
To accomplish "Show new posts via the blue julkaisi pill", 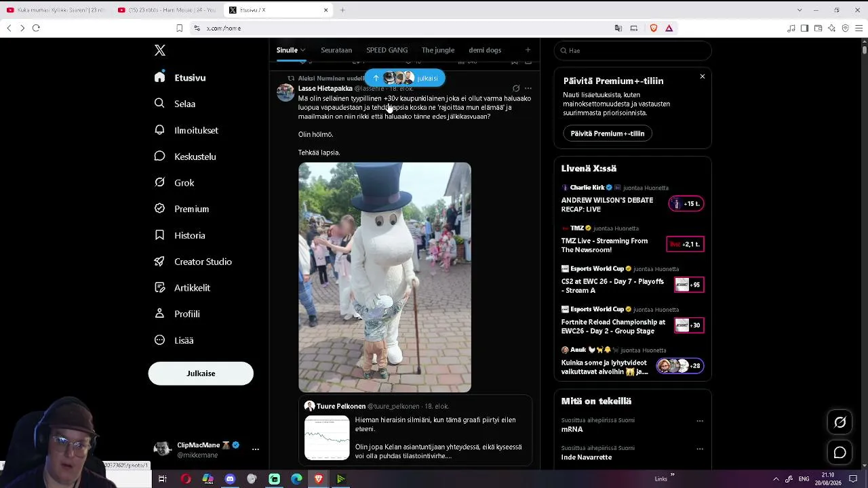I will point(405,78).
